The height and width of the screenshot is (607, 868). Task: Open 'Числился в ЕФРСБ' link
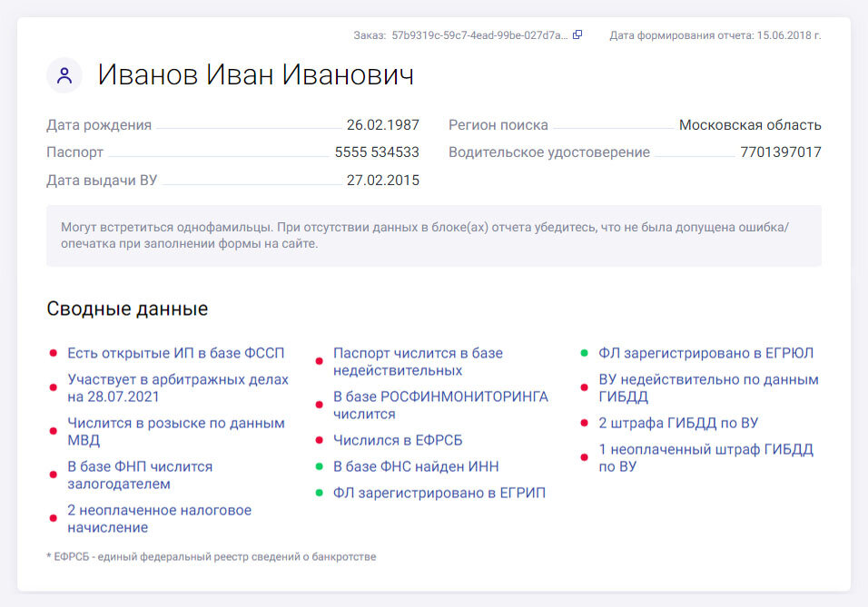click(398, 440)
